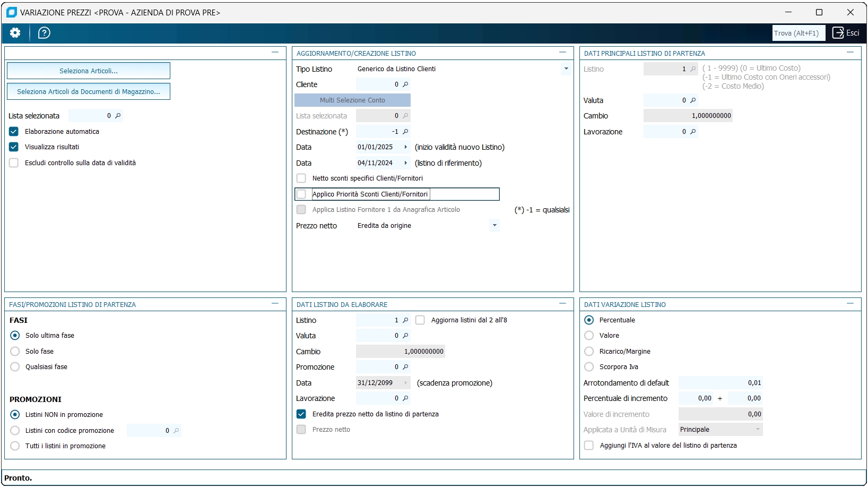
Task: Open the settings gear icon
Action: tap(15, 33)
